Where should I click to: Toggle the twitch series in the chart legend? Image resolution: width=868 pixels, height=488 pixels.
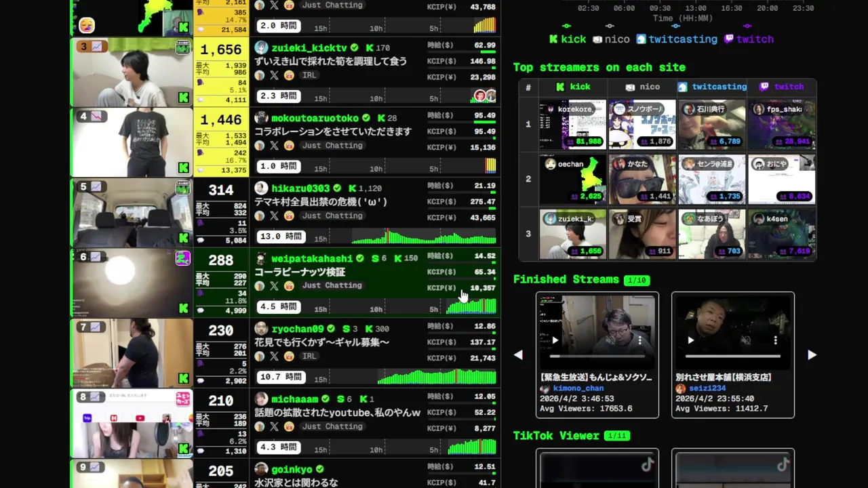pyautogui.click(x=749, y=39)
